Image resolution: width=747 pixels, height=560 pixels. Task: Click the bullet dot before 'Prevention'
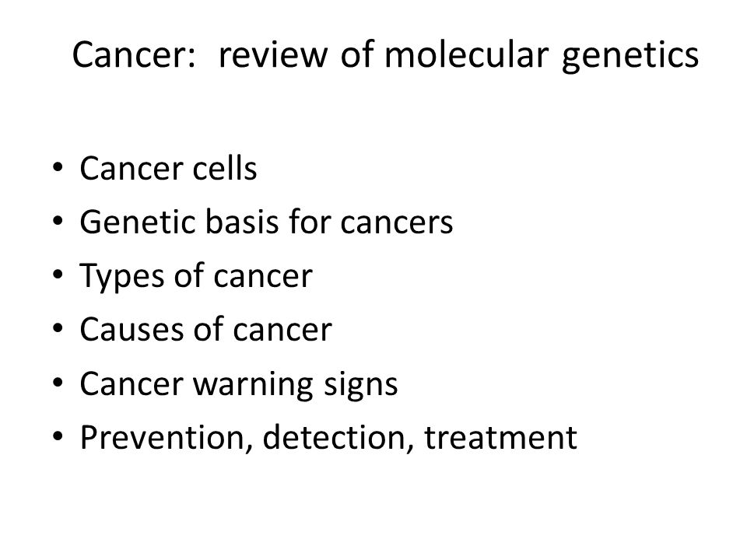pos(58,436)
